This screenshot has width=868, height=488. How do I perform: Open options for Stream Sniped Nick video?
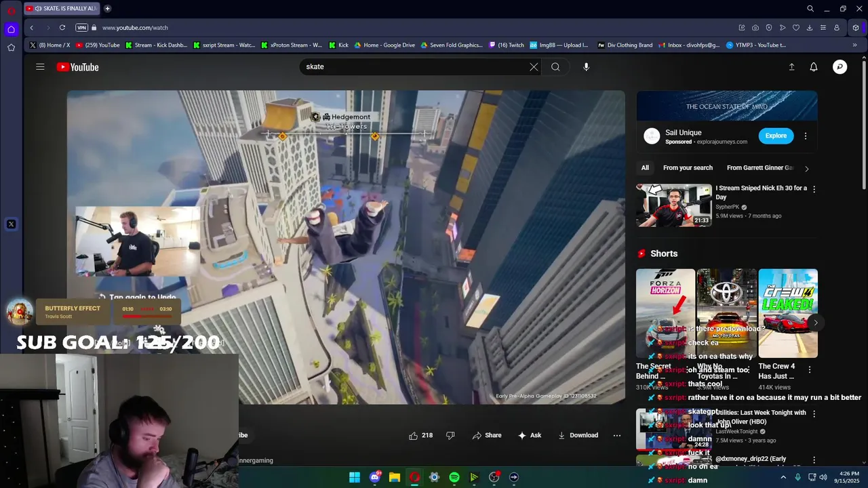(814, 189)
